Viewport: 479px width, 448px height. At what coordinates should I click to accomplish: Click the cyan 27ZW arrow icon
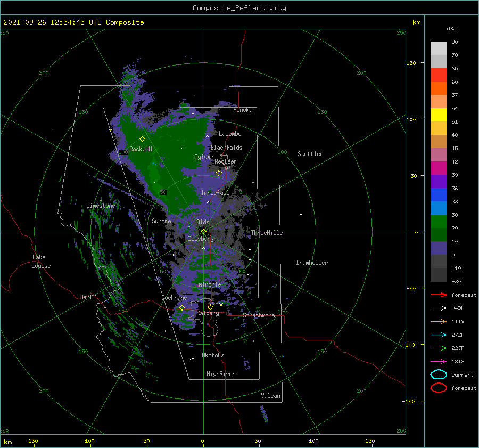pyautogui.click(x=439, y=335)
